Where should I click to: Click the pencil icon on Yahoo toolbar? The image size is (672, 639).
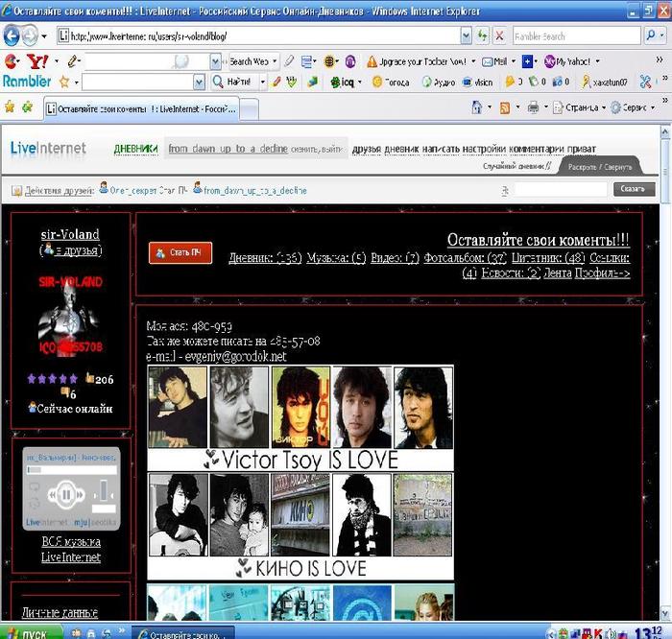click(72, 61)
